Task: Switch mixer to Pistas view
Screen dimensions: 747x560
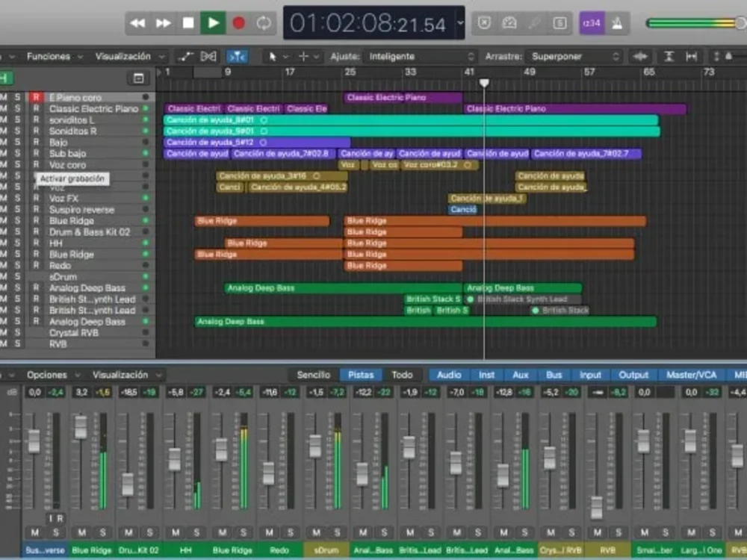Action: 361,376
